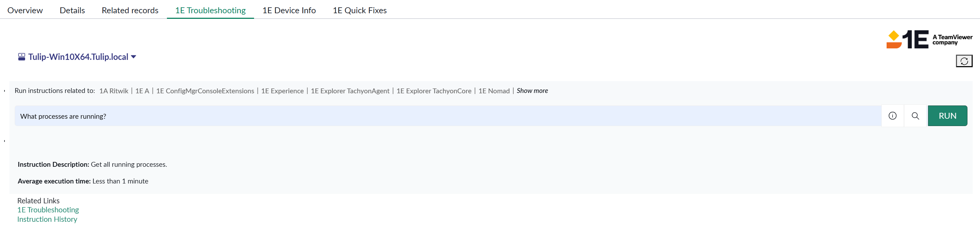Click the info icon beside search
Screen dimensions: 980x227
tap(892, 116)
